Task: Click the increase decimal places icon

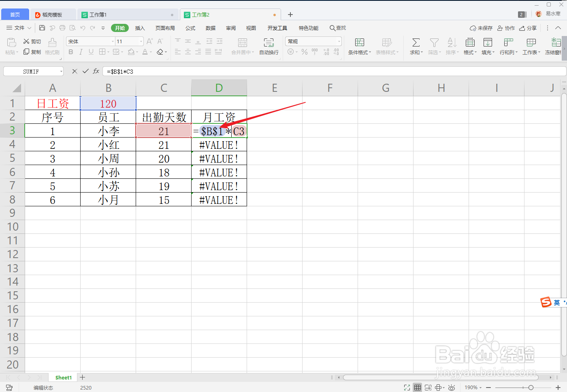Action: (x=326, y=52)
